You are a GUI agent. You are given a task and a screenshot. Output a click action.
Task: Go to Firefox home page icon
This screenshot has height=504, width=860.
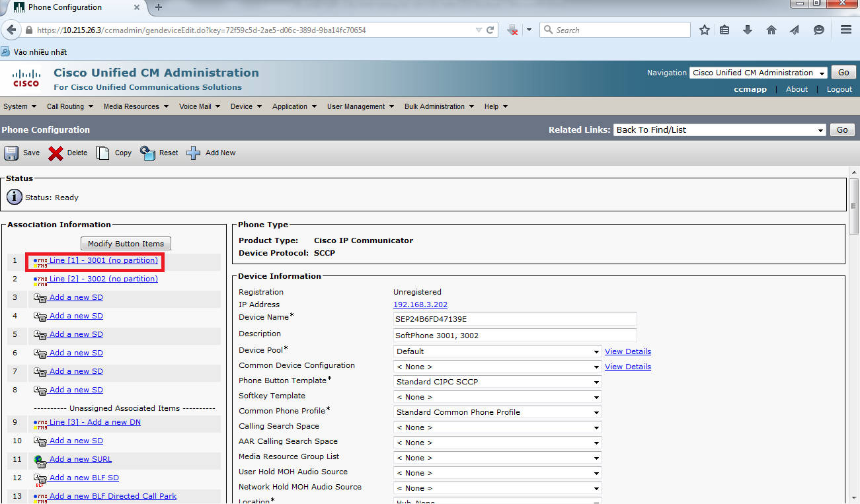pos(771,30)
